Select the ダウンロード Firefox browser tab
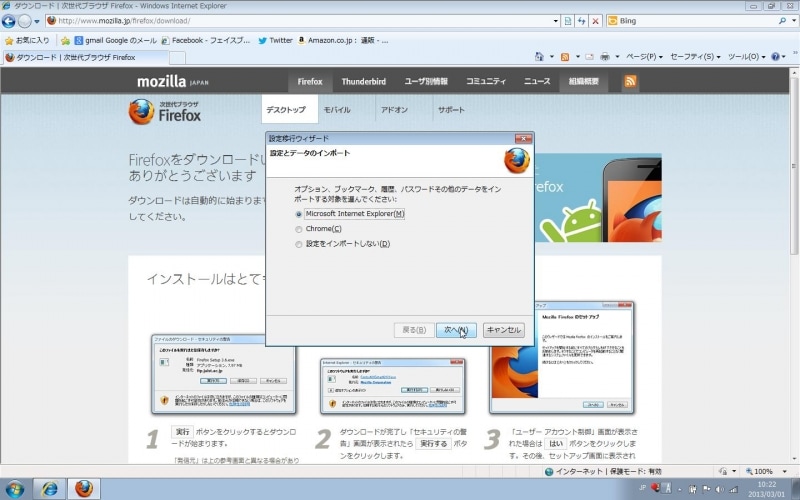The width and height of the screenshot is (800, 500). (x=86, y=57)
